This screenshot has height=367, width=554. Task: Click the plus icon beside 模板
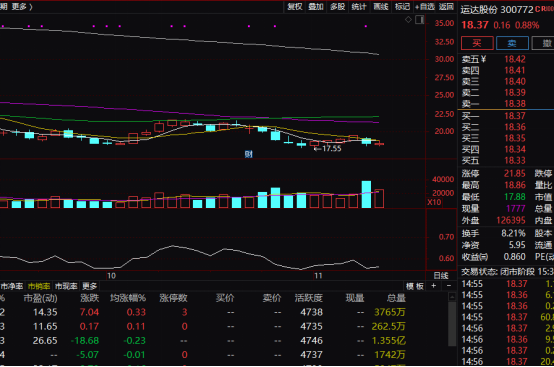point(434,286)
